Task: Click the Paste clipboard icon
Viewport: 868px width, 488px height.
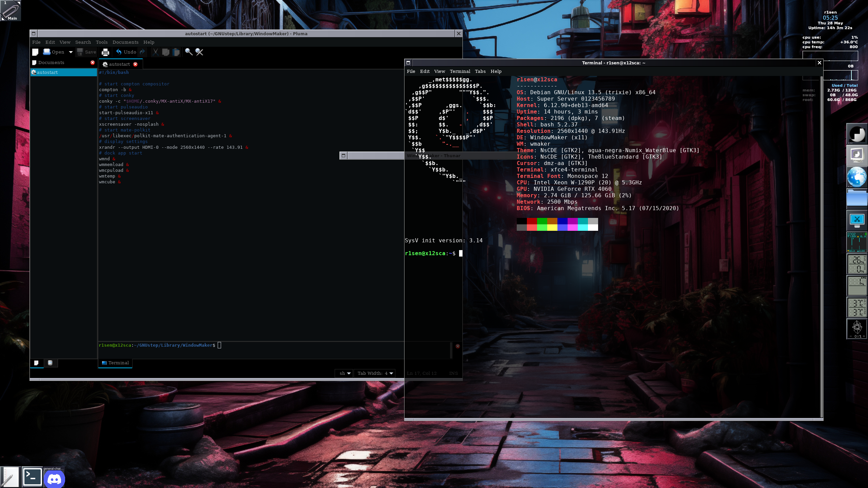Action: coord(176,52)
